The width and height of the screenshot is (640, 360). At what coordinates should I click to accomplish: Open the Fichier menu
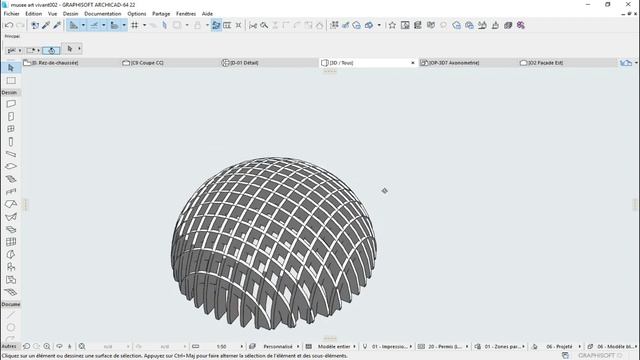11,13
